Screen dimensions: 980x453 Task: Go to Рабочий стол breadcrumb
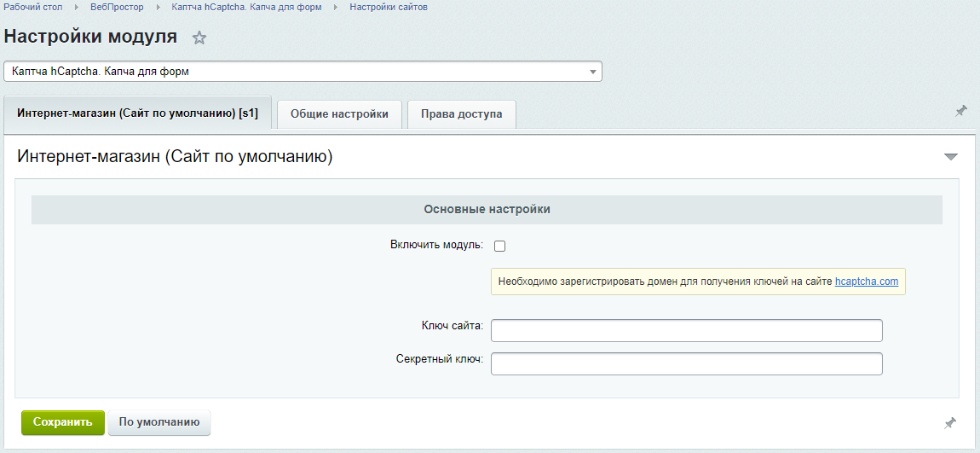(x=33, y=7)
